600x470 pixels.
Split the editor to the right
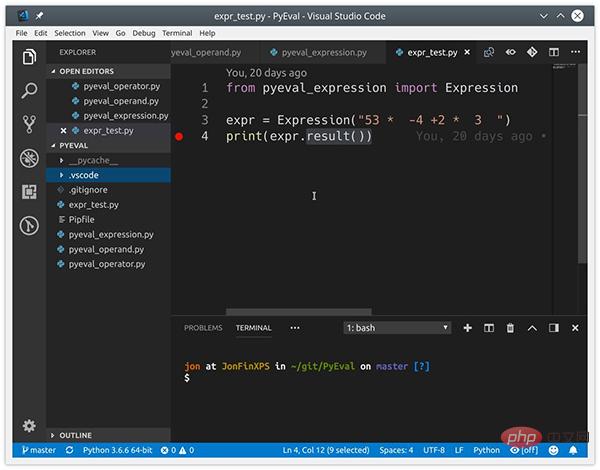(x=554, y=52)
